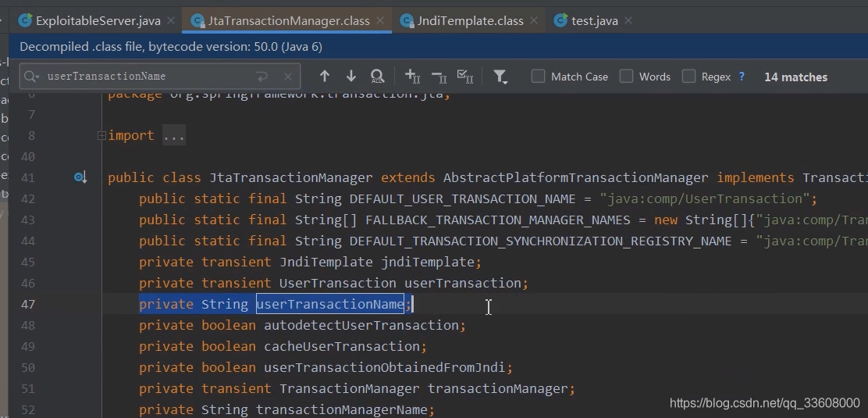Viewport: 868px width, 418px height.
Task: Switch to the JtaTransactionManager.class tab
Action: (288, 21)
